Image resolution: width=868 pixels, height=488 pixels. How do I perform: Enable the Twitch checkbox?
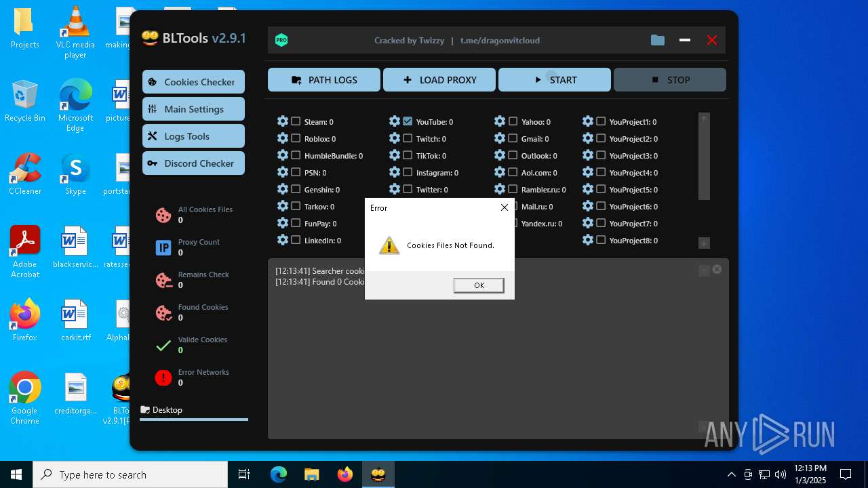408,138
